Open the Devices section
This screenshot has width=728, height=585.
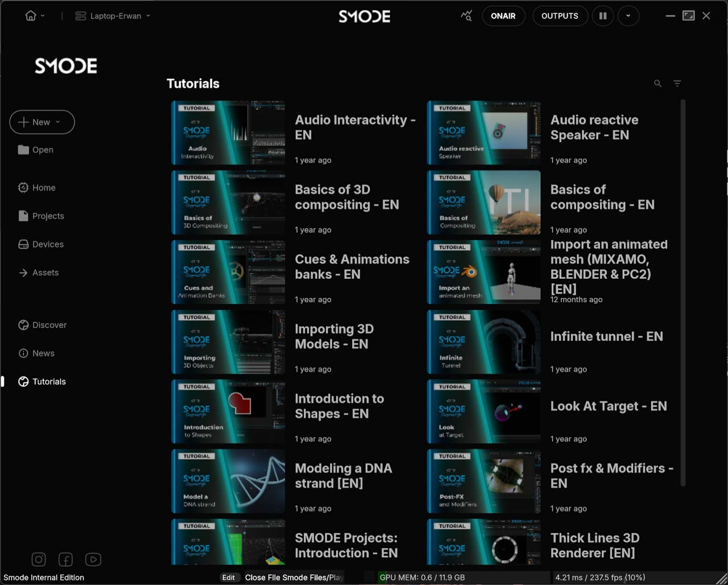(41, 244)
